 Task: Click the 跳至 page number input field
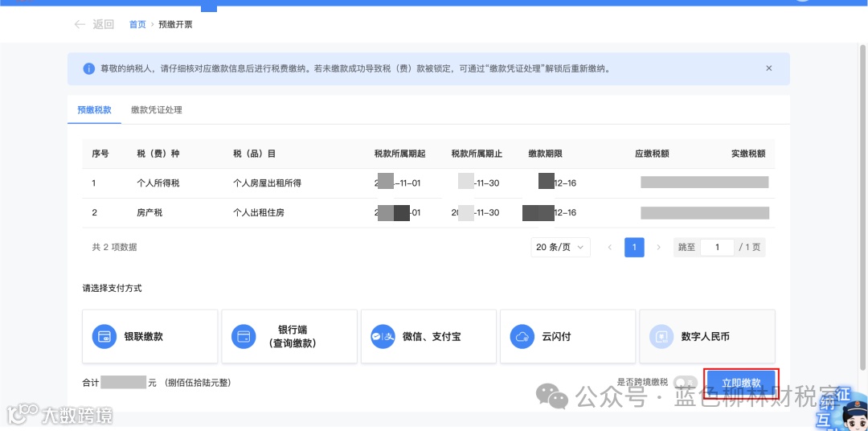click(717, 247)
